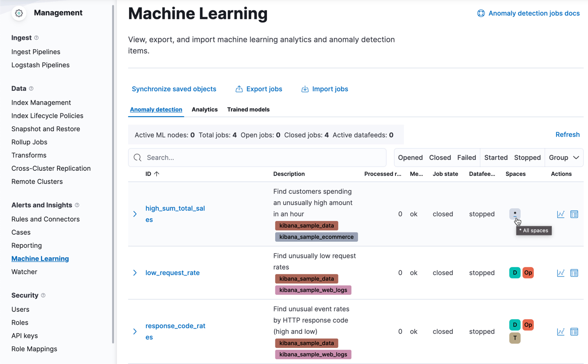The image size is (588, 364).
Task: Open the job details icon for response_code_rates
Action: pyautogui.click(x=574, y=332)
